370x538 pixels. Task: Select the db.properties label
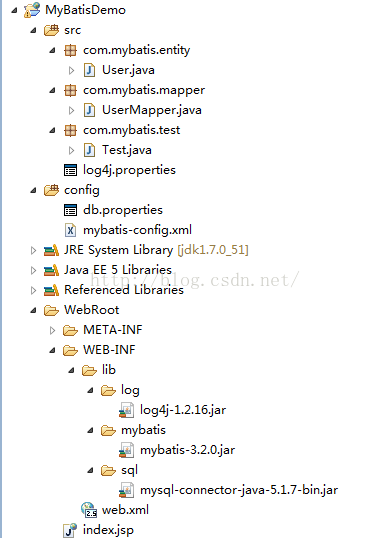coord(123,210)
